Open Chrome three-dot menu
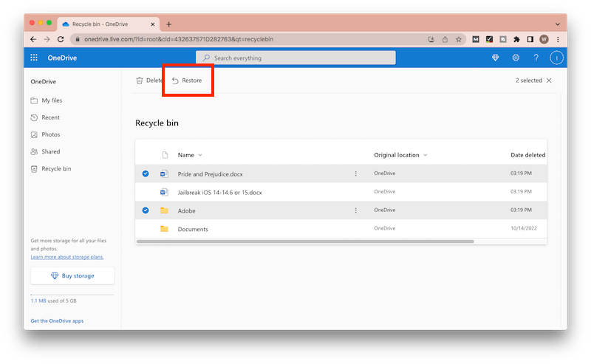Image resolution: width=591 pixels, height=364 pixels. click(x=558, y=39)
